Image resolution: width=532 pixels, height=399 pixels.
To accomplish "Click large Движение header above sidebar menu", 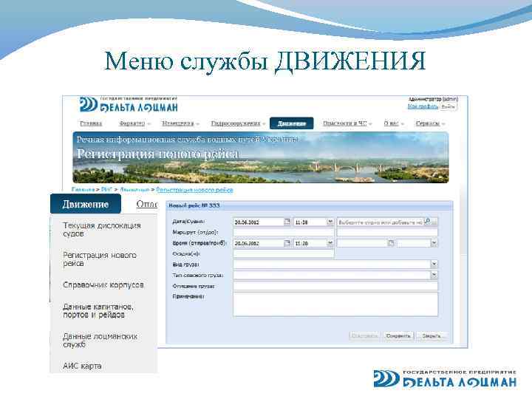I will pos(86,204).
